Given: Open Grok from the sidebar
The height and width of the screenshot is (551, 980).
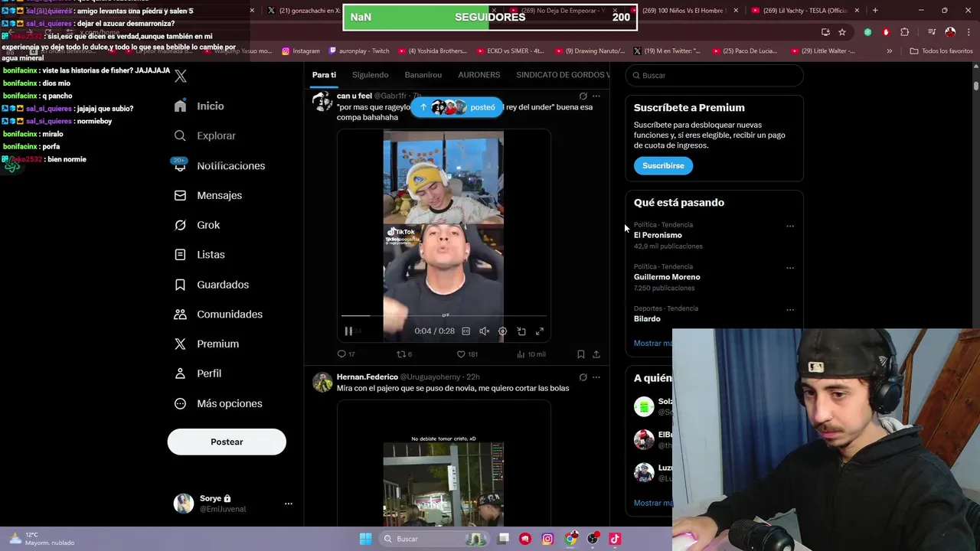Looking at the screenshot, I should click(x=198, y=225).
